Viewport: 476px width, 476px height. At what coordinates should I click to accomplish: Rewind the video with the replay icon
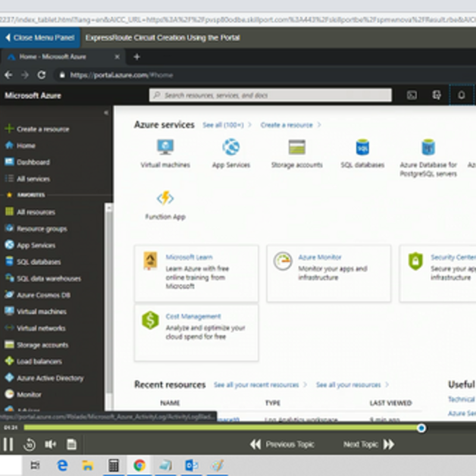pos(29,444)
